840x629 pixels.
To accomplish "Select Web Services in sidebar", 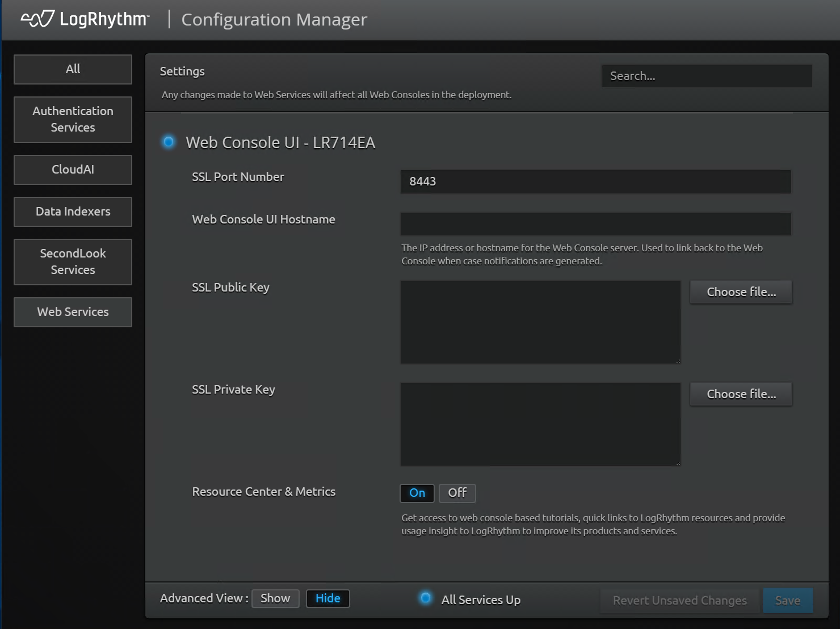I will (73, 312).
